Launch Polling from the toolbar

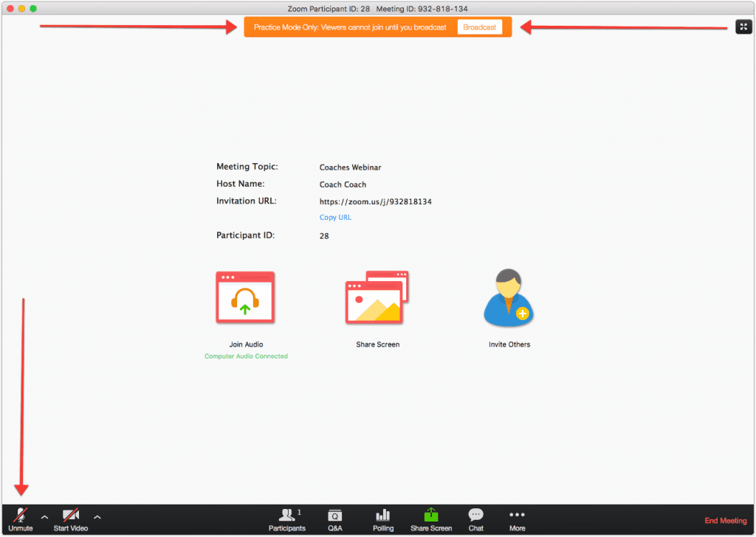[x=383, y=519]
